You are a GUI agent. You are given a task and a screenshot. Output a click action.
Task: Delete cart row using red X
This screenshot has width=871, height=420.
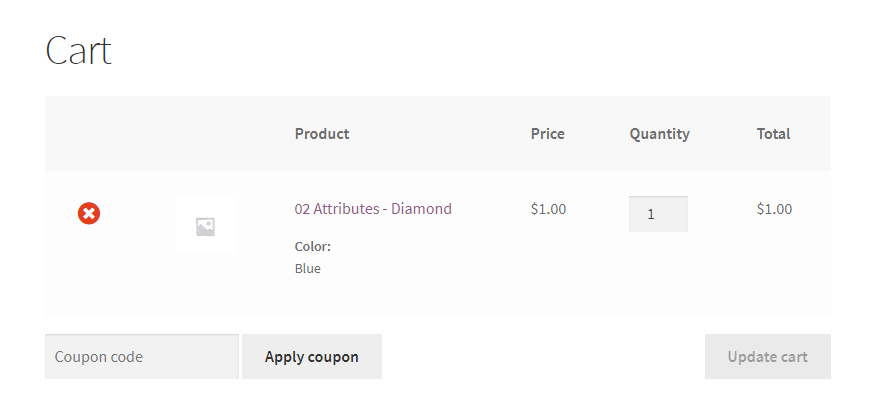coord(89,213)
